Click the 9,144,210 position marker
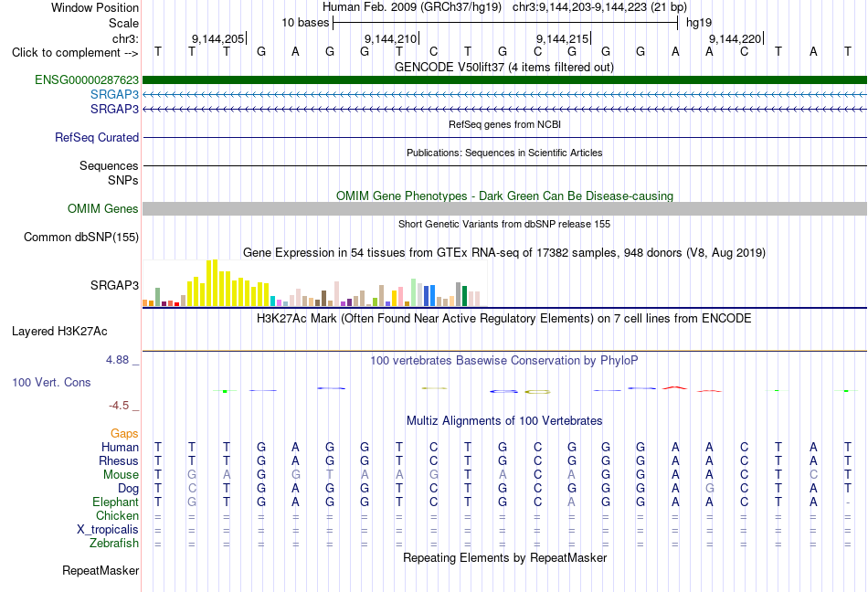The image size is (868, 592). tap(391, 38)
